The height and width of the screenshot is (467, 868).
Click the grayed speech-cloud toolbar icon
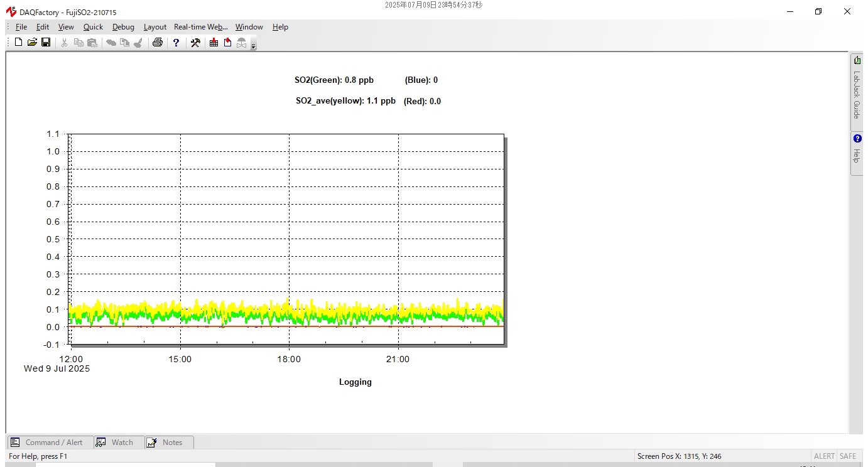(111, 43)
